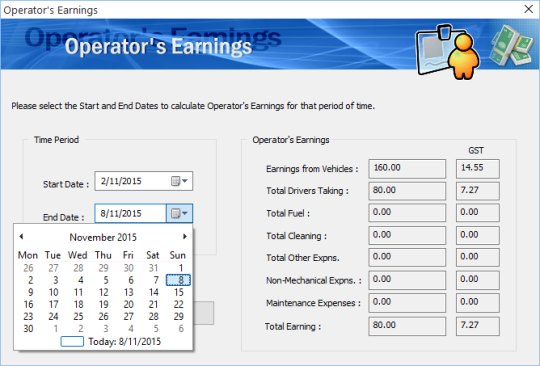540x366 pixels.
Task: Open the Start Date calendar dropdown
Action: click(x=179, y=181)
